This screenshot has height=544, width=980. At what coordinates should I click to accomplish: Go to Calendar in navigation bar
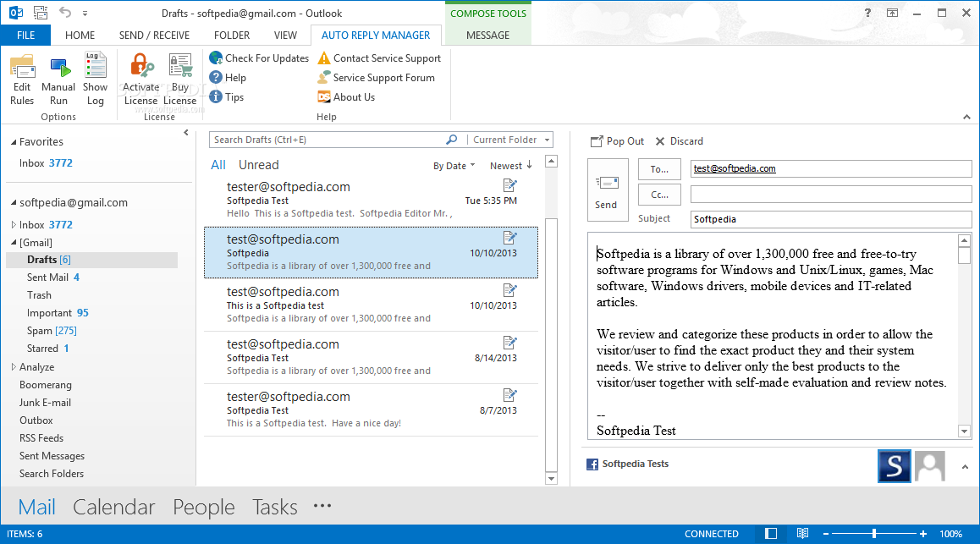(x=113, y=507)
